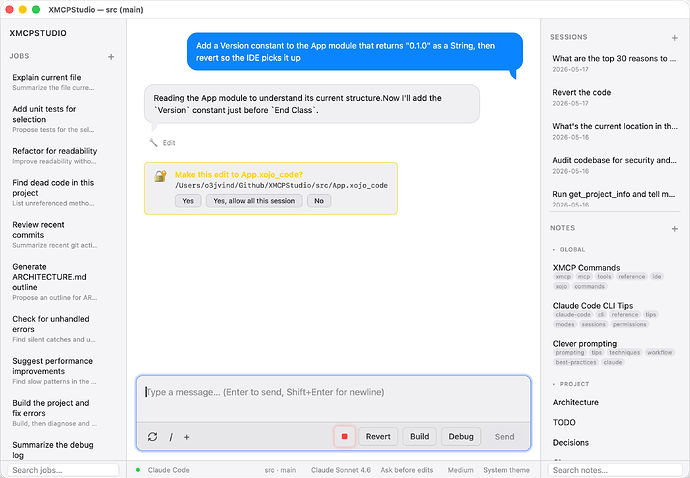Click Yes, allow all this session
Viewport: 690px width, 478px height.
pyautogui.click(x=254, y=201)
